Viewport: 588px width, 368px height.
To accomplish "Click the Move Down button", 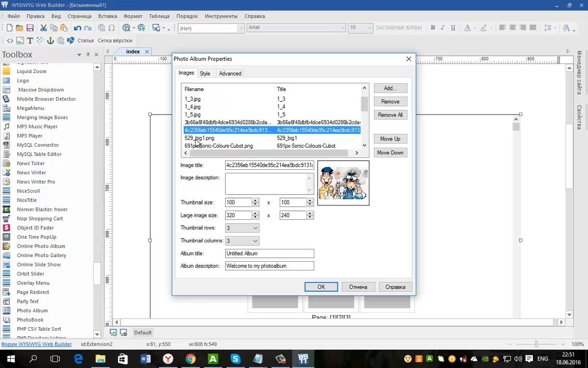I will coord(390,153).
